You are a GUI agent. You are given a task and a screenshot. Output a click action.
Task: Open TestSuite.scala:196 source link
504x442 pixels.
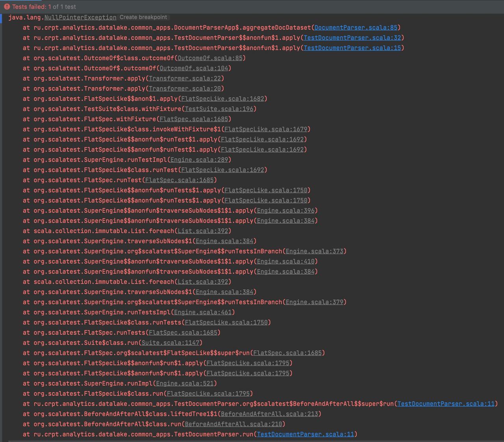pyautogui.click(x=219, y=109)
